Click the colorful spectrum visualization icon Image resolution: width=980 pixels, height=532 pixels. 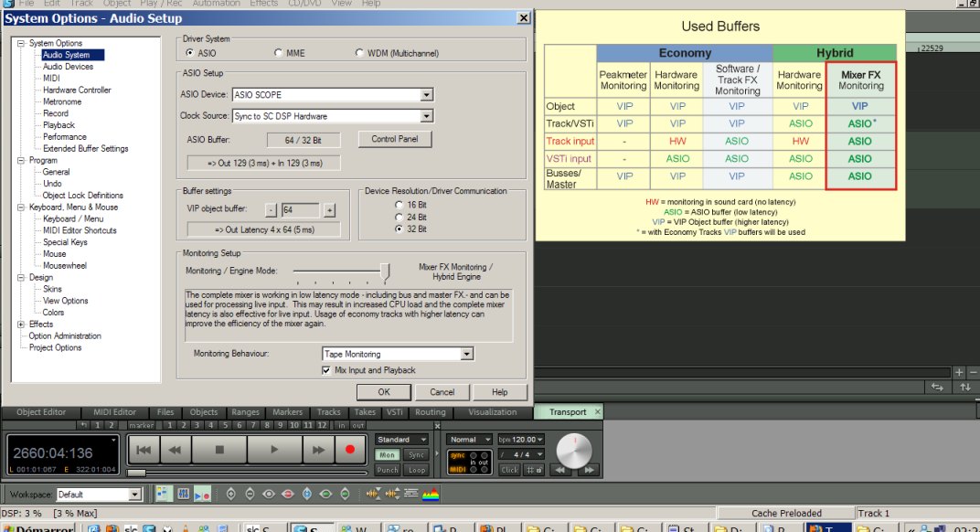[x=431, y=494]
